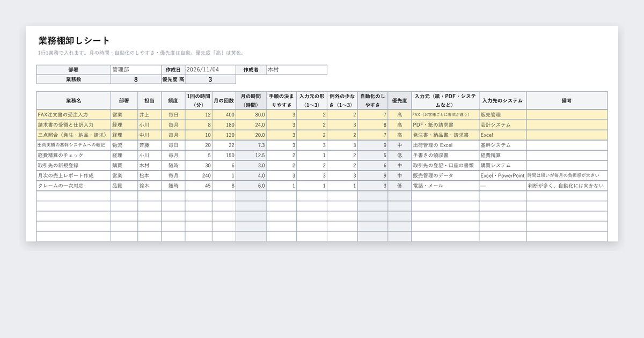Click the 月の回数 value 400

point(224,115)
